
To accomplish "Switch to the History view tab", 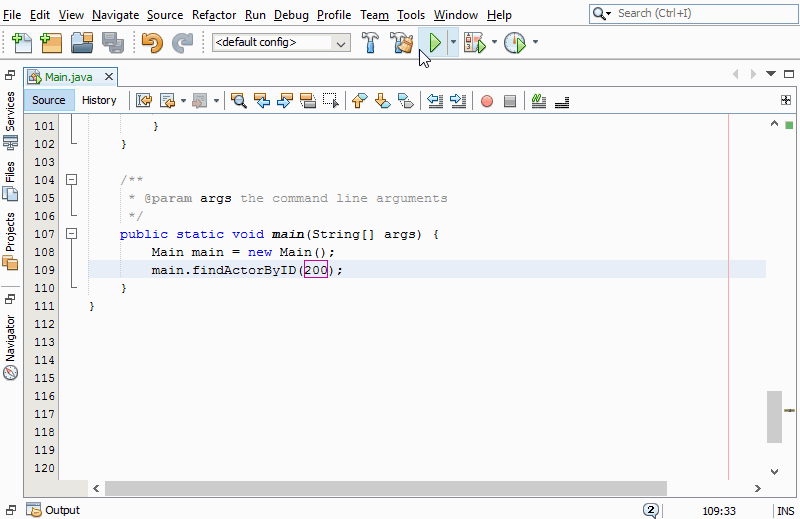I will pos(99,100).
